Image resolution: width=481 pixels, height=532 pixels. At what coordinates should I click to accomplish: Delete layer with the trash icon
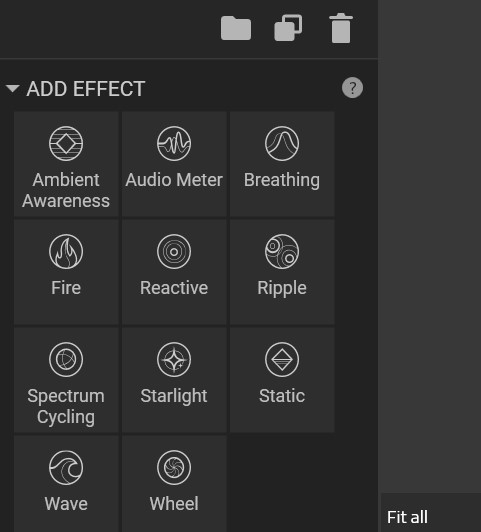pos(341,28)
